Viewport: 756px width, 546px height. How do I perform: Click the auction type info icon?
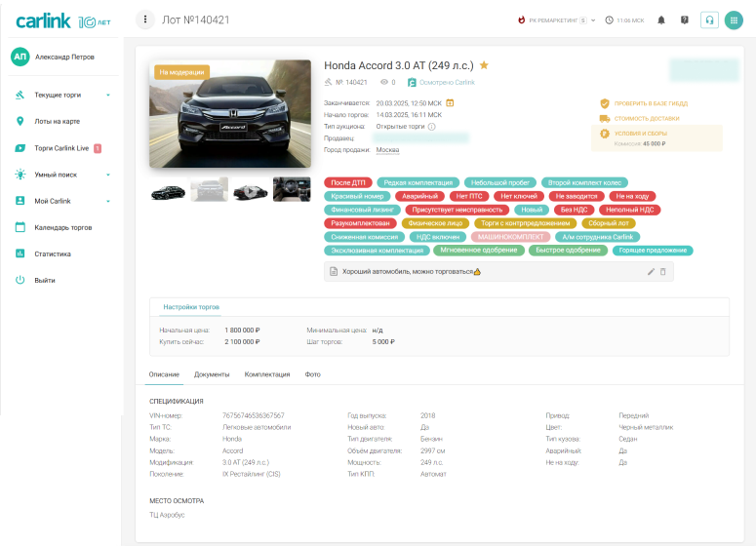432,126
